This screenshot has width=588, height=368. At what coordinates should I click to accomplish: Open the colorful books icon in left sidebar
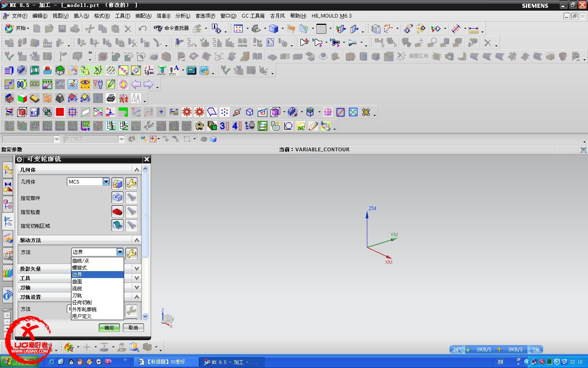tap(8, 272)
